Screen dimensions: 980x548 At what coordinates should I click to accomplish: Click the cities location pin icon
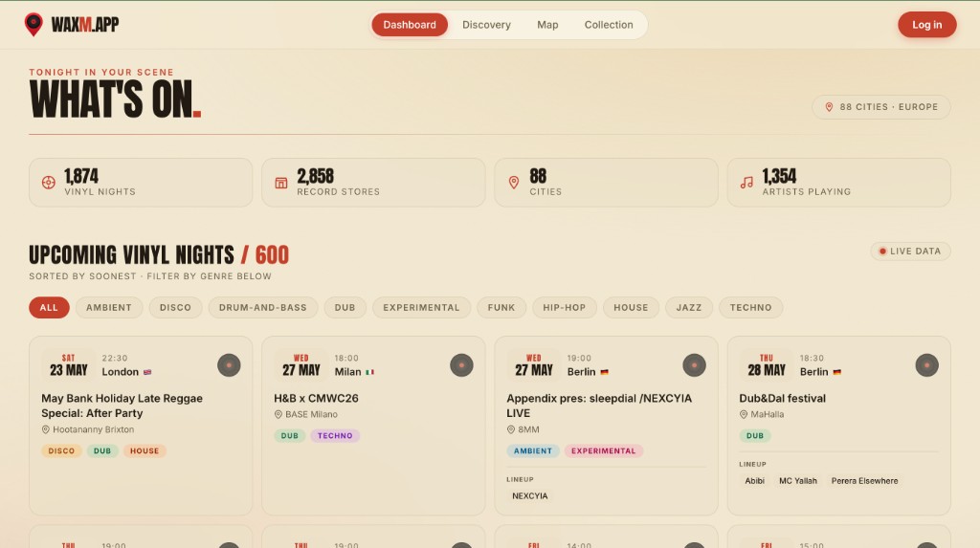pyautogui.click(x=514, y=183)
